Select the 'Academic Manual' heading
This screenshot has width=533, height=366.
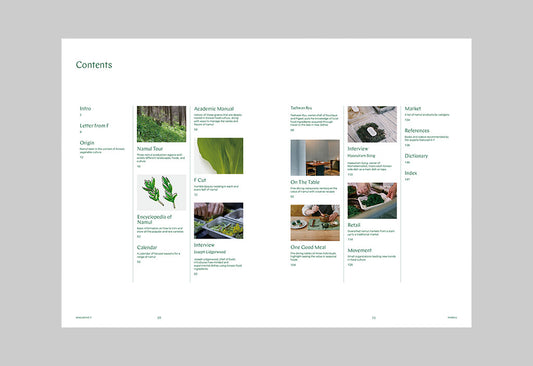pyautogui.click(x=214, y=109)
